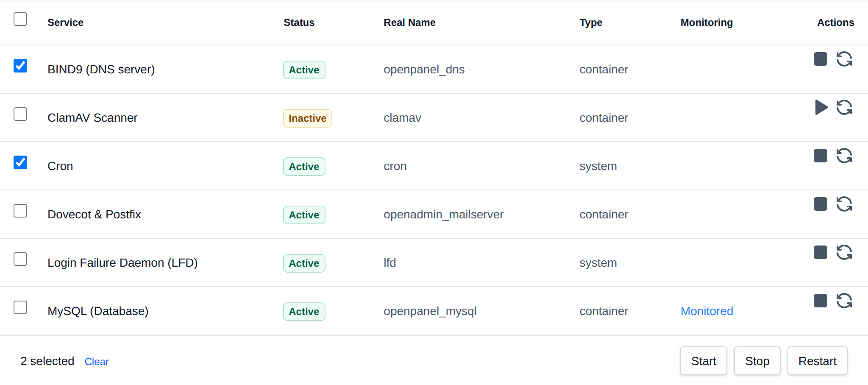Restart Dovecot & Postfix via its row icon
Viewport: 868px width, 385px height.
point(844,204)
